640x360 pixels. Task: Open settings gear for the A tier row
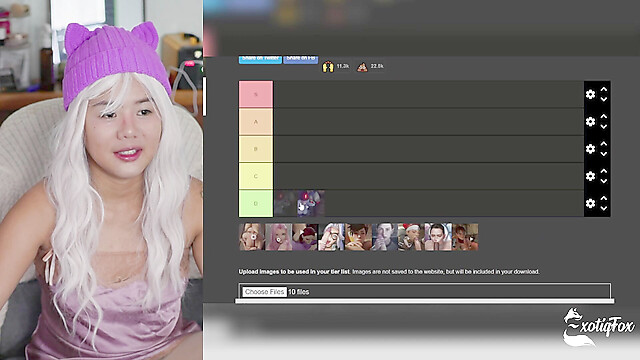pos(590,122)
